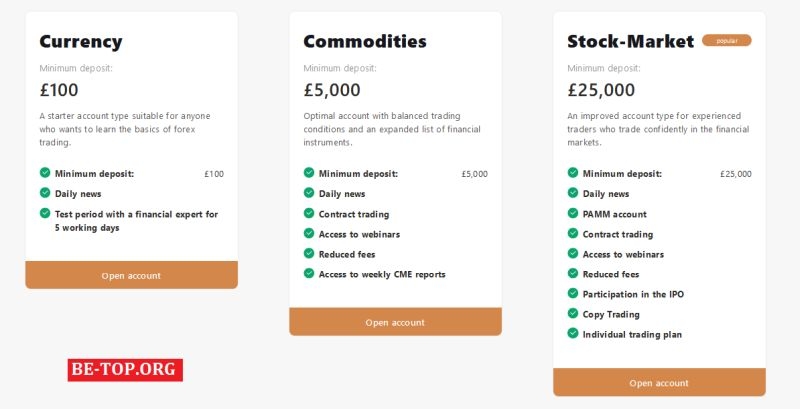Image resolution: width=800 pixels, height=409 pixels.
Task: Click check icon beside Commodities Reduced fees
Action: click(x=309, y=253)
